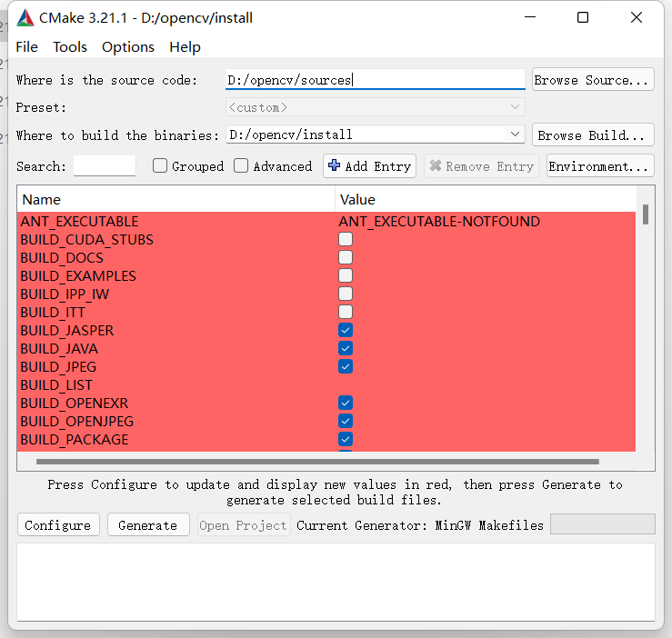Check the BUILD_CUDA_STUBS checkbox

(x=346, y=239)
